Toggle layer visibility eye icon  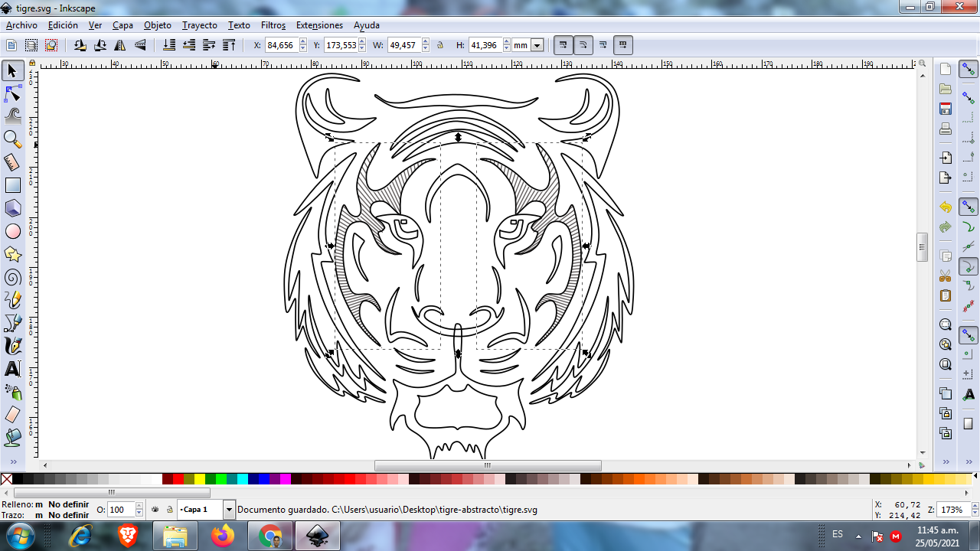(x=155, y=509)
